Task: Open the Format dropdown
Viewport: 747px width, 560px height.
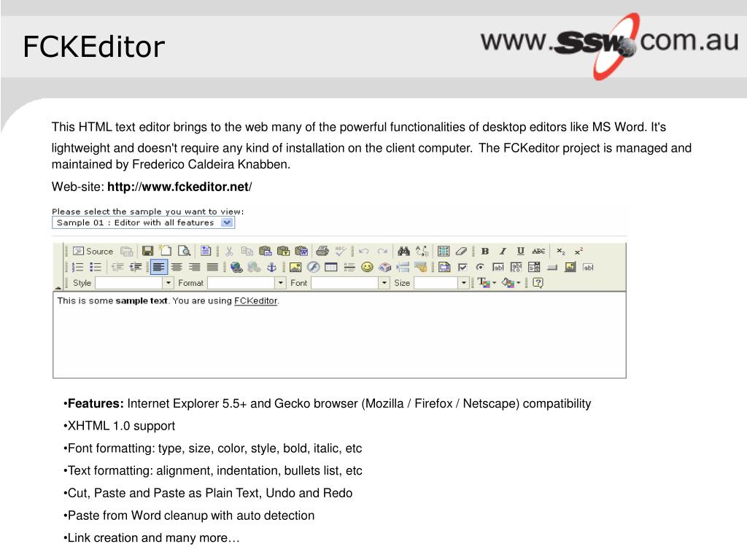Action: [247, 283]
